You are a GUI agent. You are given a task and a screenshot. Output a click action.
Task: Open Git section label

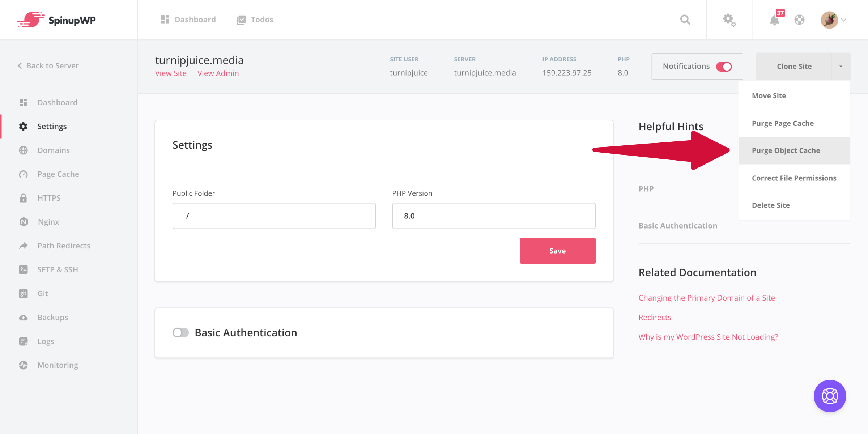pos(43,293)
